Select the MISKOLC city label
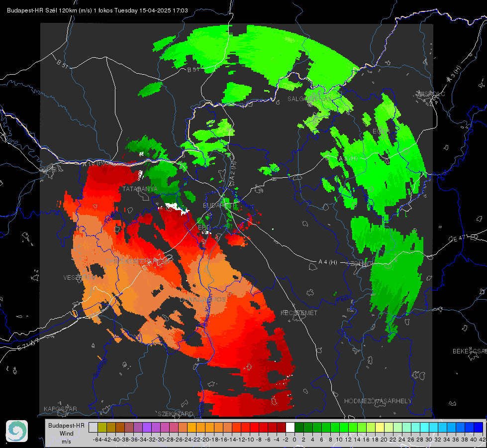 tap(432, 94)
